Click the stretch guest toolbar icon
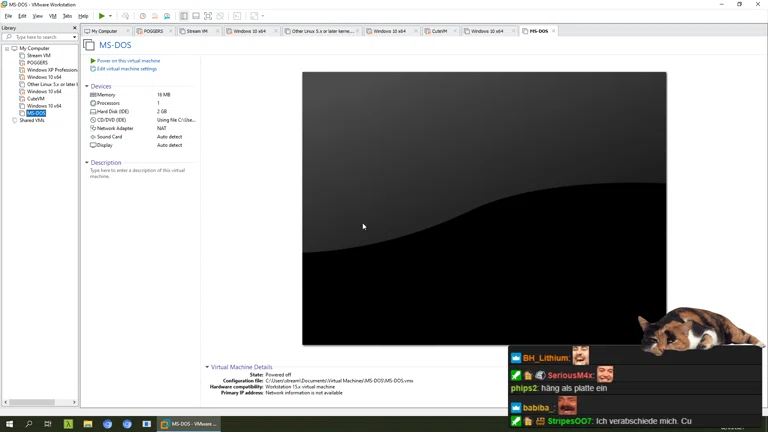Screen dimensions: 768x432 click(x=254, y=16)
